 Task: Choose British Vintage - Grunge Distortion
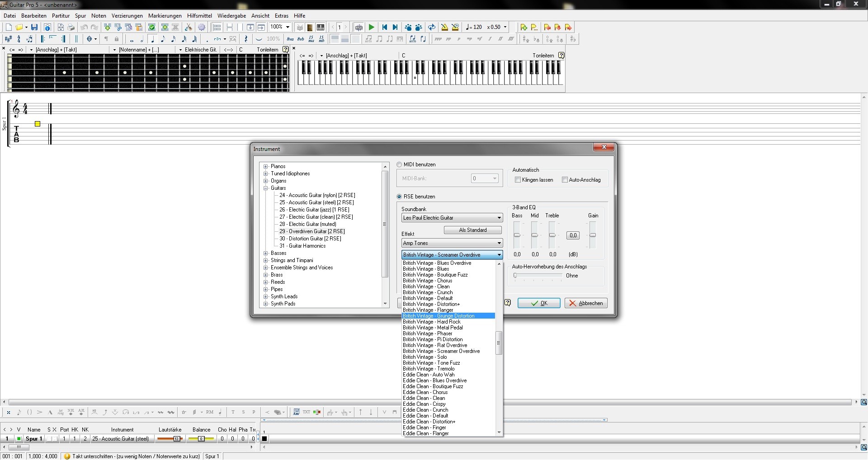(x=448, y=316)
